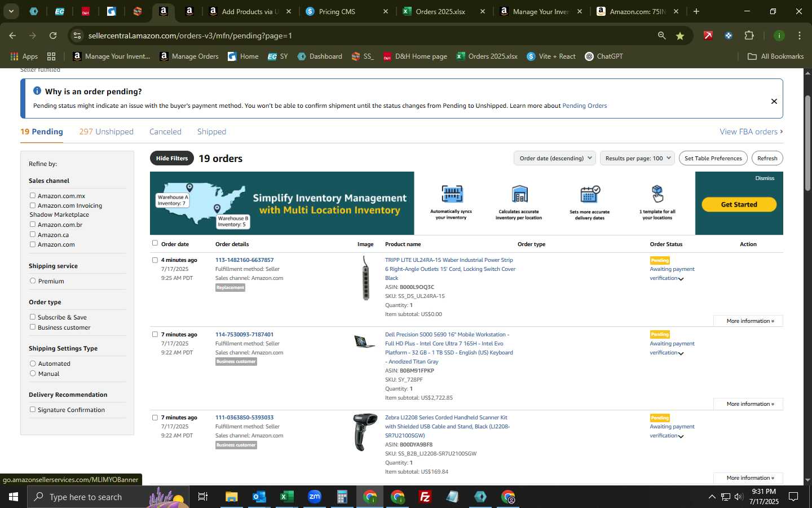Check the Amazon.com.br sales channel
The height and width of the screenshot is (508, 812).
click(x=33, y=224)
